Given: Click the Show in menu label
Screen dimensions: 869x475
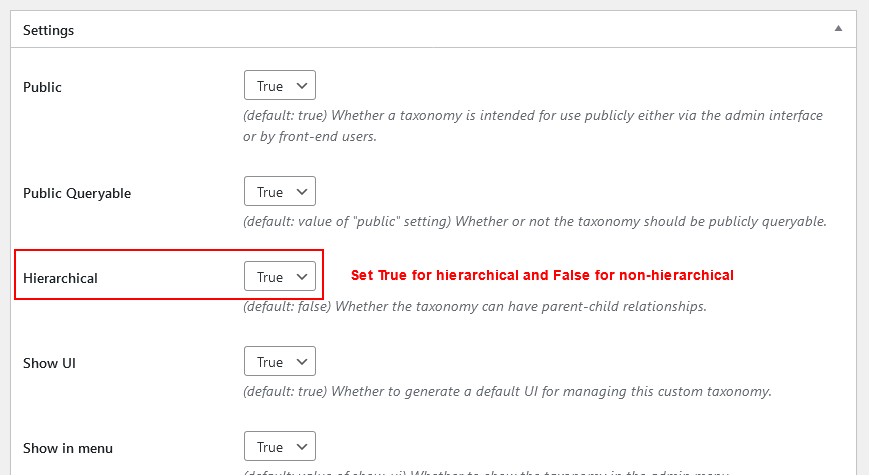Looking at the screenshot, I should [68, 448].
